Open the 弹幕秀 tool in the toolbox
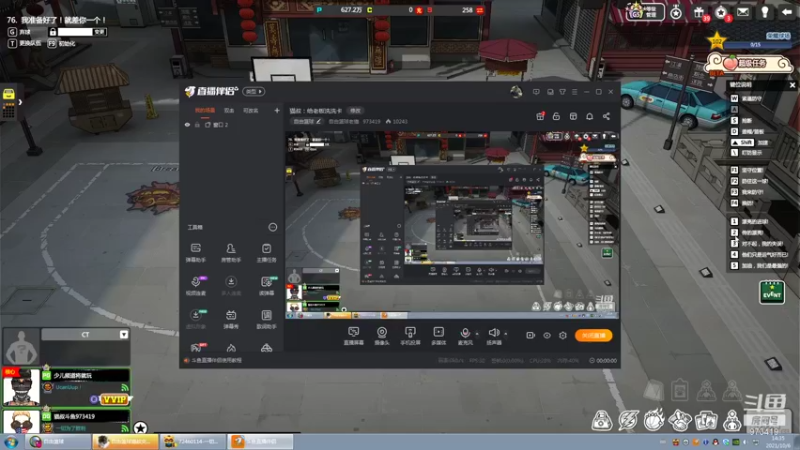The height and width of the screenshot is (450, 800). 231,319
